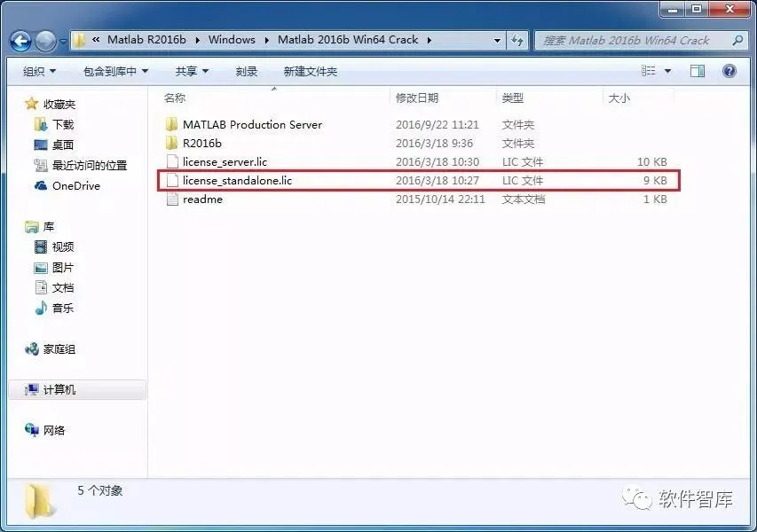Click the folder icon in address bar
The width and height of the screenshot is (757, 532).
[x=79, y=40]
